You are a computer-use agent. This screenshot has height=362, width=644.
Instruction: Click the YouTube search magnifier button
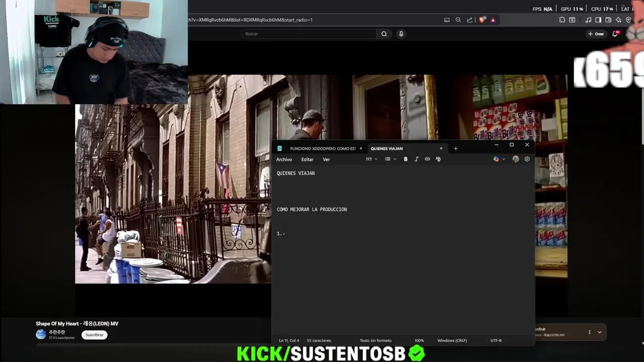pyautogui.click(x=384, y=34)
